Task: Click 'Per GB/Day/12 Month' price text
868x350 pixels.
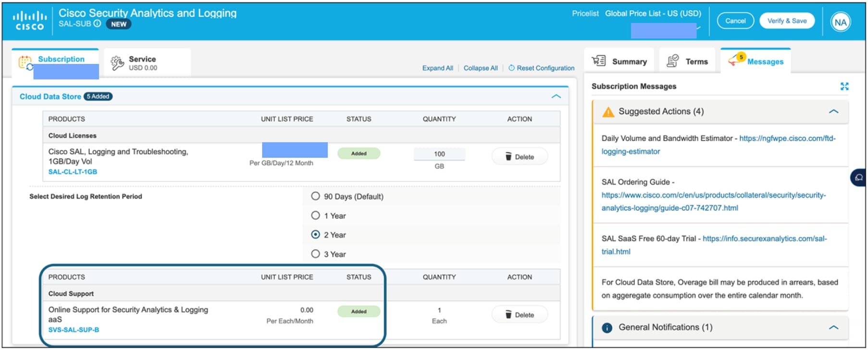Action: point(281,163)
